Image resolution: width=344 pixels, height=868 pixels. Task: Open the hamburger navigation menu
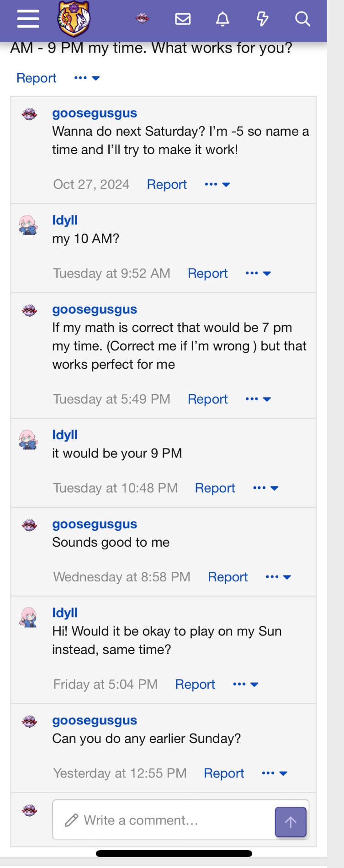[x=28, y=19]
